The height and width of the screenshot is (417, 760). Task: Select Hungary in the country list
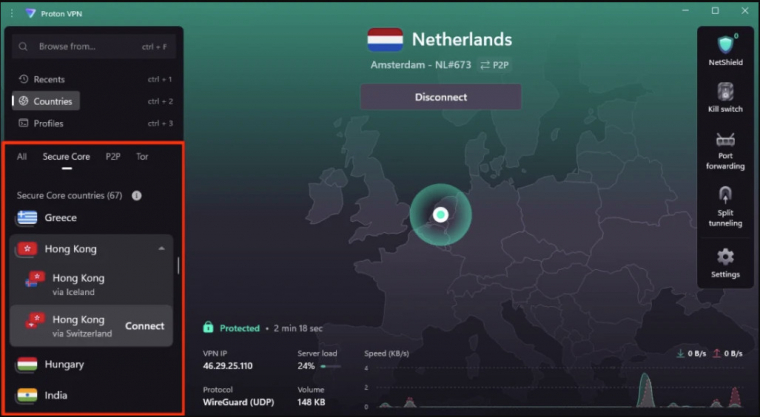(x=65, y=365)
